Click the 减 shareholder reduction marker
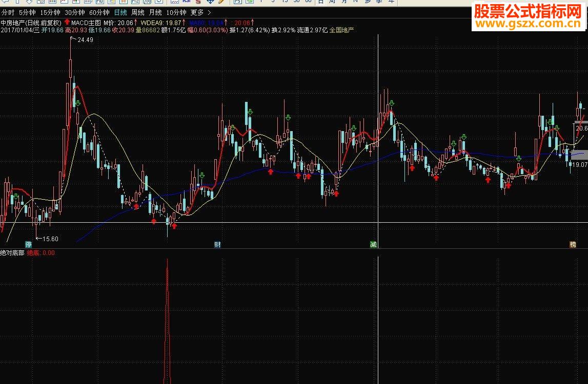 coord(374,245)
